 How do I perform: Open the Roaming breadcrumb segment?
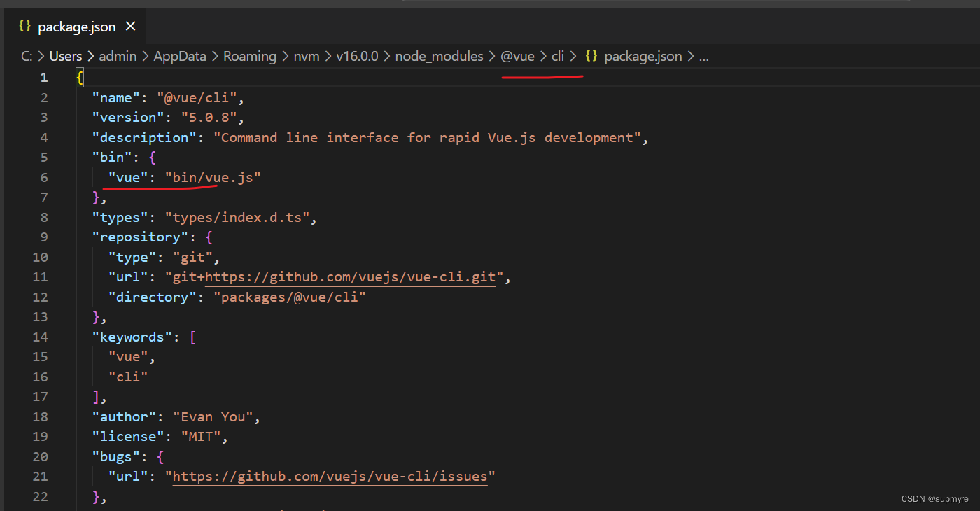[x=250, y=57]
